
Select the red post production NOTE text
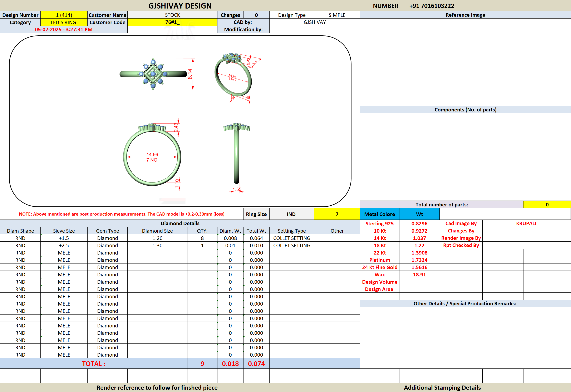(x=122, y=214)
